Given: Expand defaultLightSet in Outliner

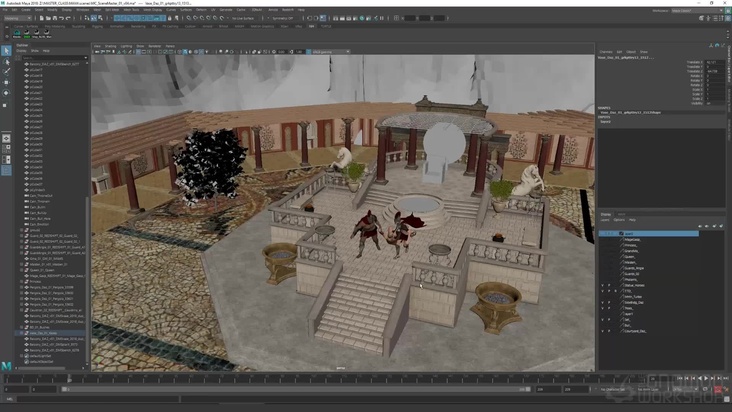Looking at the screenshot, I should coord(21,356).
